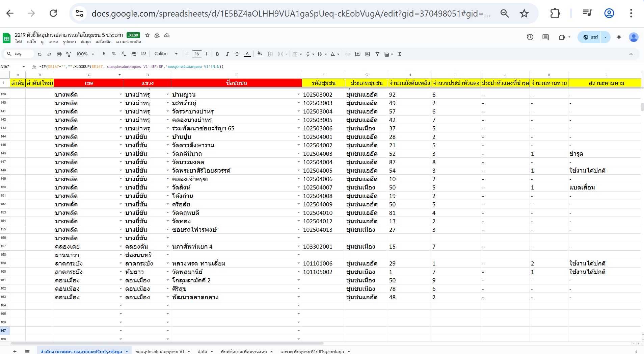Open the ความช่วยเหลือ help menu
This screenshot has height=354, width=644.
pyautogui.click(x=129, y=42)
